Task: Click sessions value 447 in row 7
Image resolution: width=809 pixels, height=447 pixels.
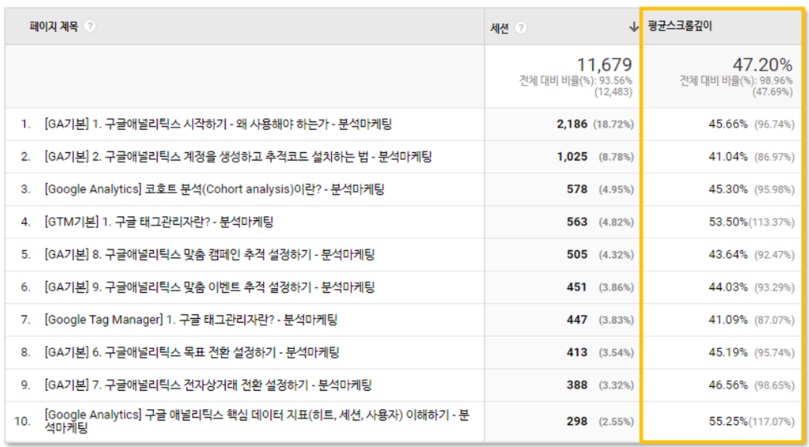Action: 577,320
